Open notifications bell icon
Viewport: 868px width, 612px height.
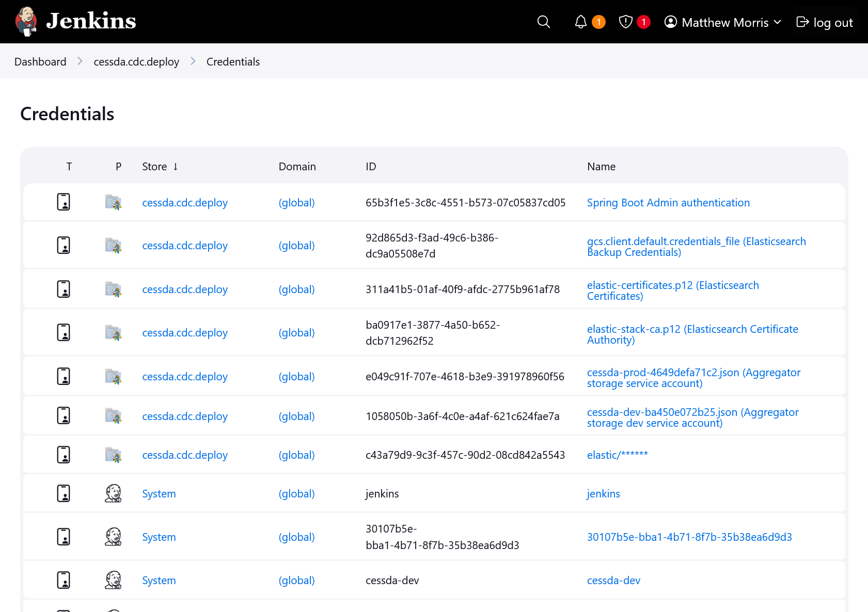tap(580, 22)
